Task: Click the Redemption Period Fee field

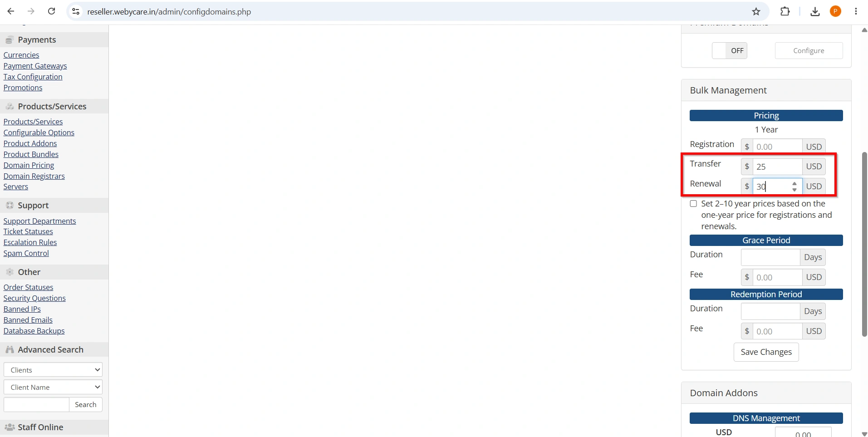Action: 777,331
